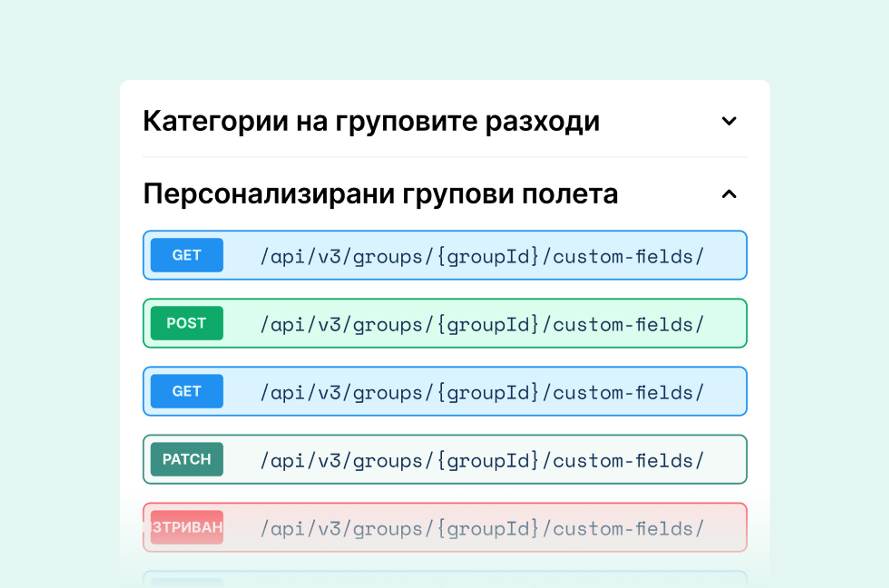Image resolution: width=889 pixels, height=588 pixels.
Task: Click the Персонализирани групови полета heading
Action: pyautogui.click(x=381, y=194)
